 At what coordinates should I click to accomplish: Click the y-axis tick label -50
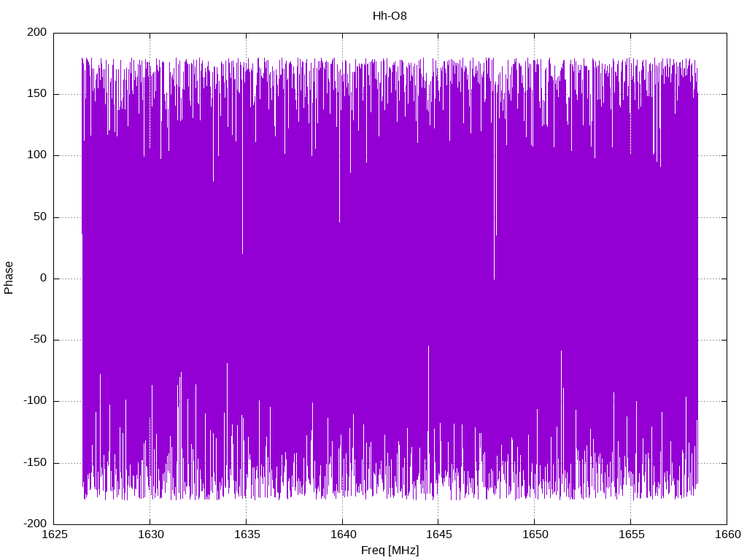click(x=39, y=339)
